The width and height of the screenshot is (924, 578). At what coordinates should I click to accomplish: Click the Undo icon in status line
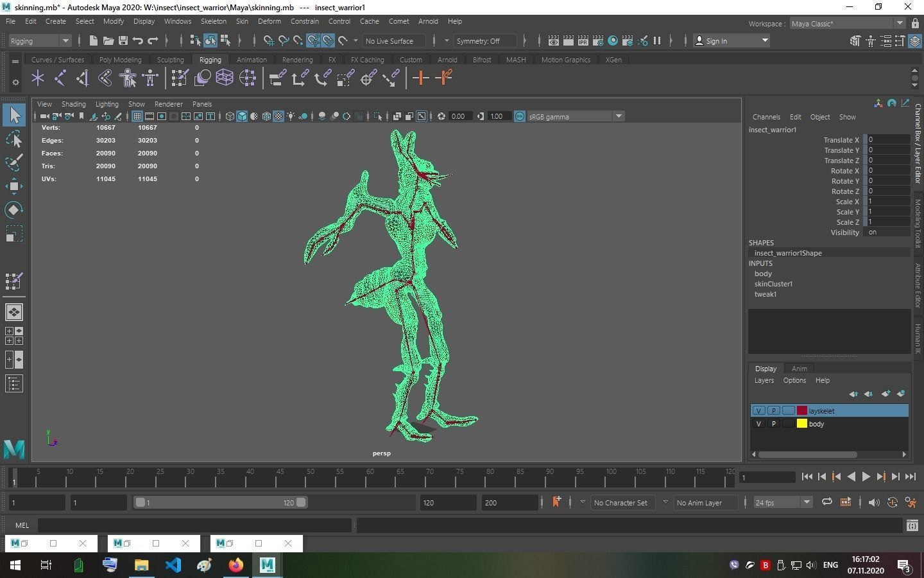point(138,41)
